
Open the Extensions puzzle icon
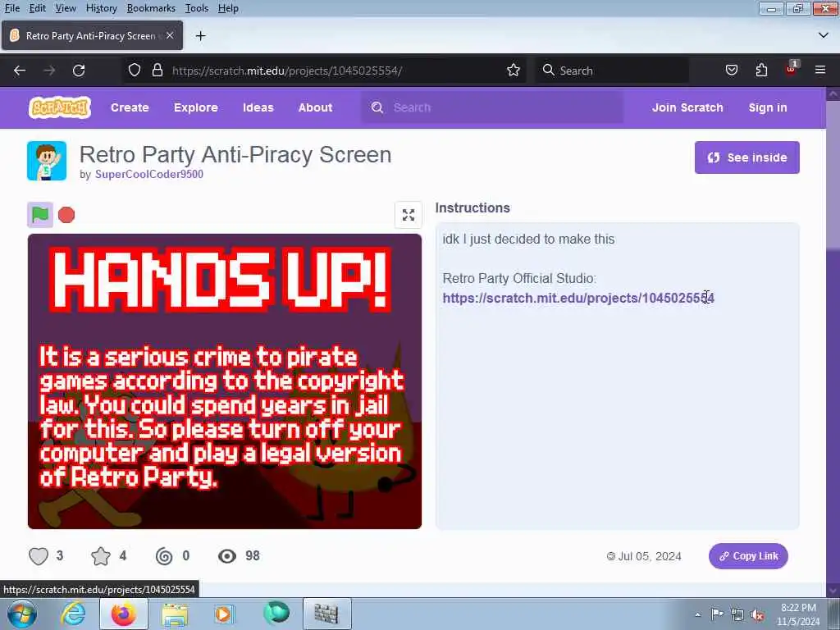coord(761,71)
